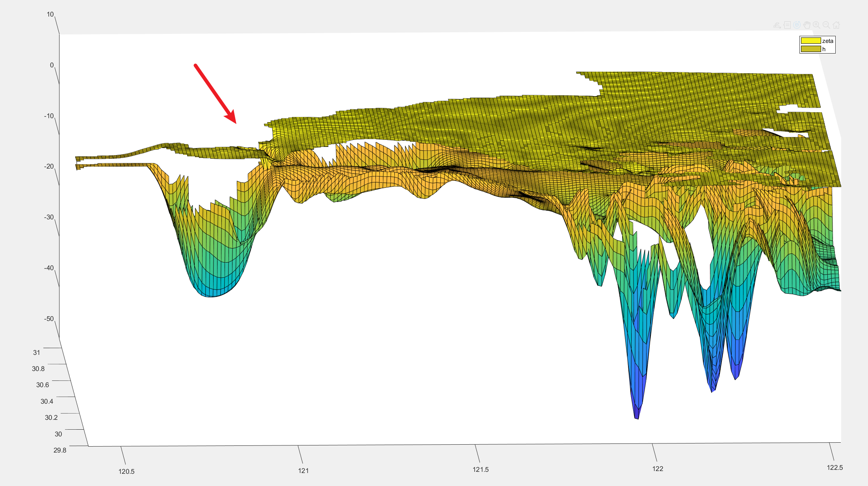Image resolution: width=868 pixels, height=486 pixels.
Task: Click the 122.5 x-axis tick label
Action: click(x=835, y=467)
